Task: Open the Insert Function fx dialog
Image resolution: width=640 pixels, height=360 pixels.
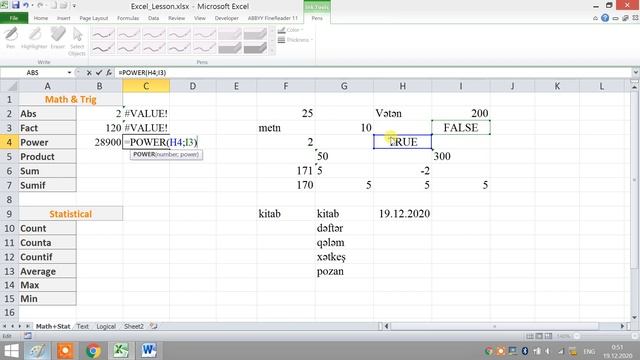Action: pyautogui.click(x=109, y=73)
